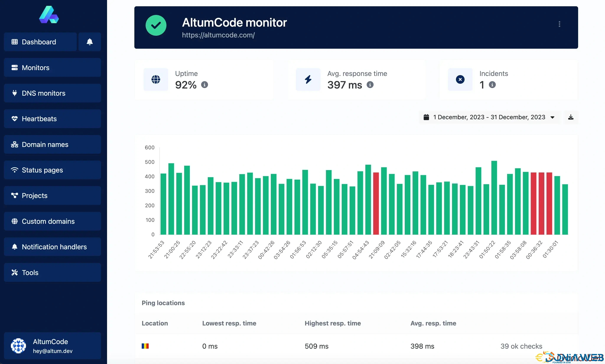The width and height of the screenshot is (605, 364).
Task: Click the altumcode.com hyperlink
Action: 218,35
